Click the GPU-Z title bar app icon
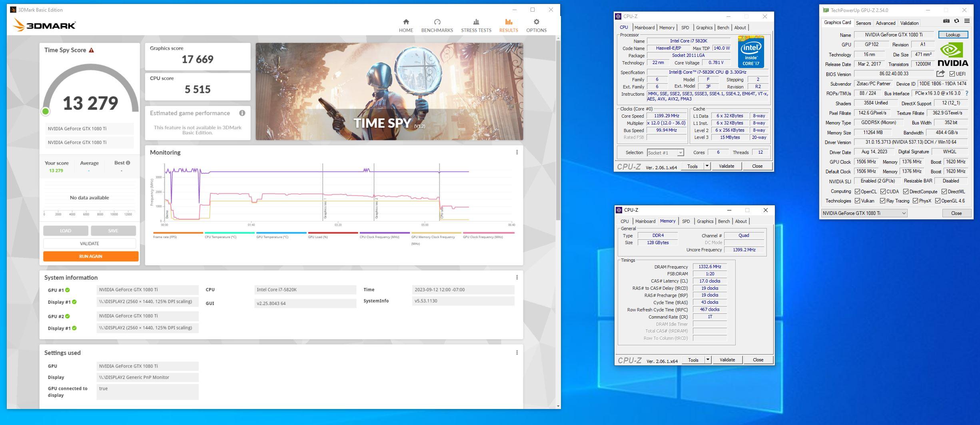This screenshot has width=980, height=425. (826, 10)
